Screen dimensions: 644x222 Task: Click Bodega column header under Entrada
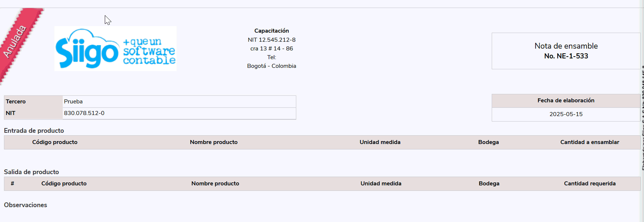(488, 142)
